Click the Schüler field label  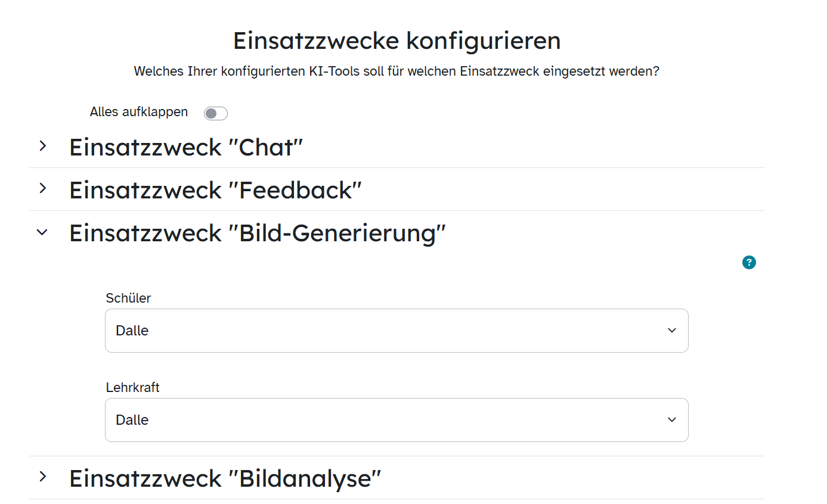[128, 298]
